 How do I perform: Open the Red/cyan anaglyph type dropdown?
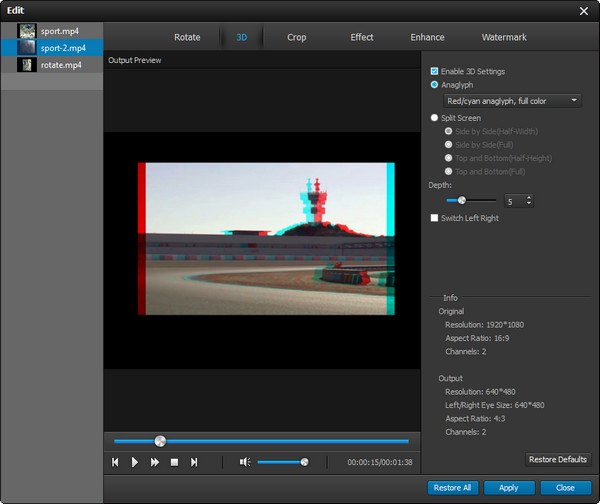pos(512,101)
